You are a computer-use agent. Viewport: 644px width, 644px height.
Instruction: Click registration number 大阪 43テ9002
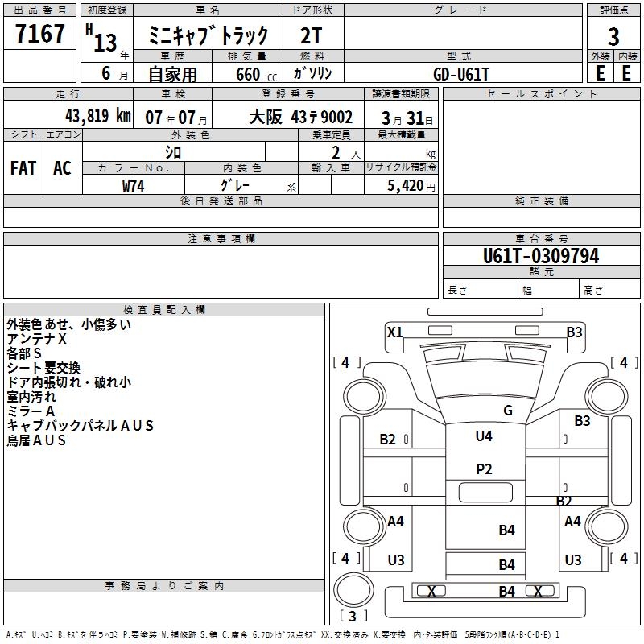pos(300,118)
